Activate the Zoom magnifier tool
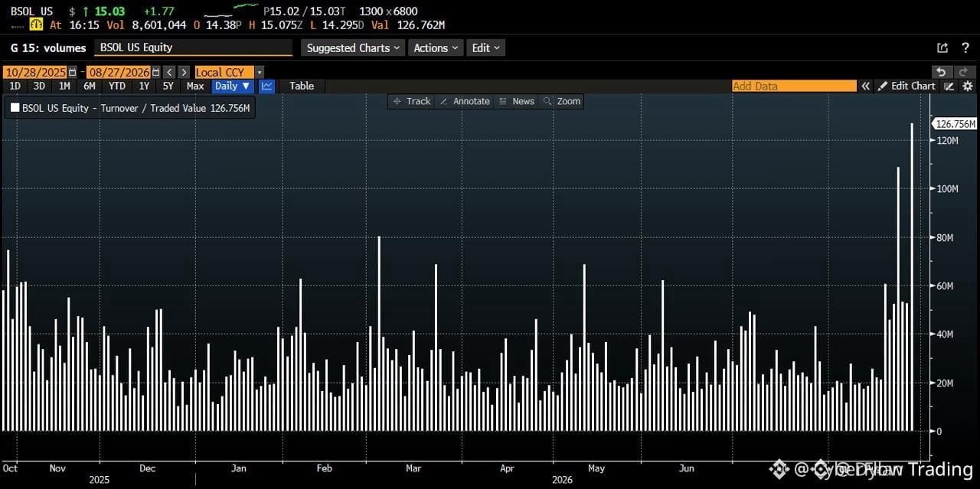 tap(562, 101)
